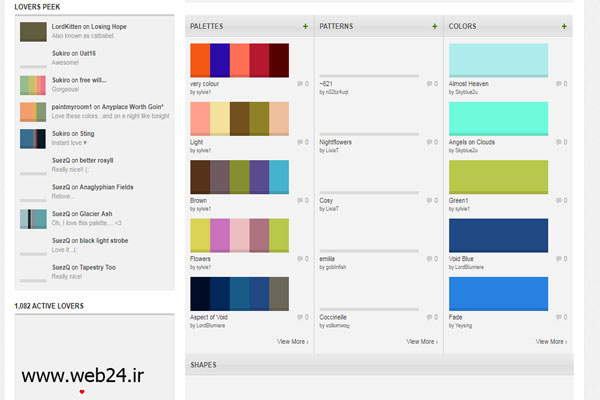
Task: Add a new pattern with plus icon
Action: 435,26
